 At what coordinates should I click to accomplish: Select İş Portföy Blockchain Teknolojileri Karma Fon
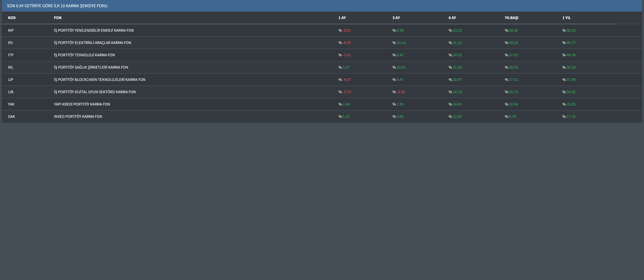click(x=99, y=80)
